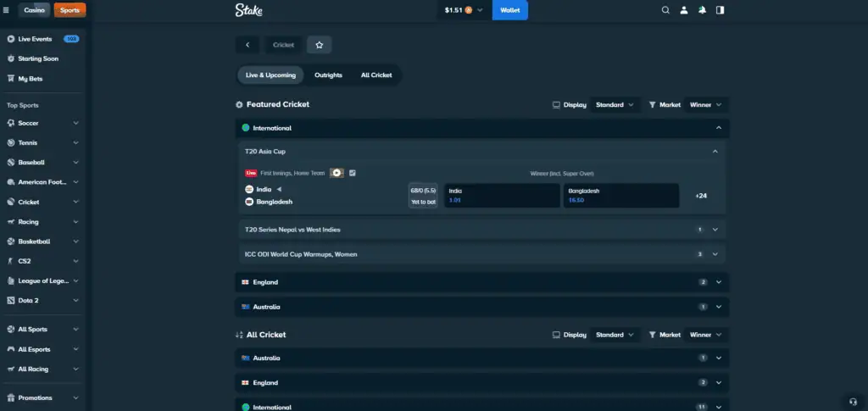Switch to the Casino mode toggle
Image resolution: width=868 pixels, height=411 pixels.
click(x=35, y=10)
